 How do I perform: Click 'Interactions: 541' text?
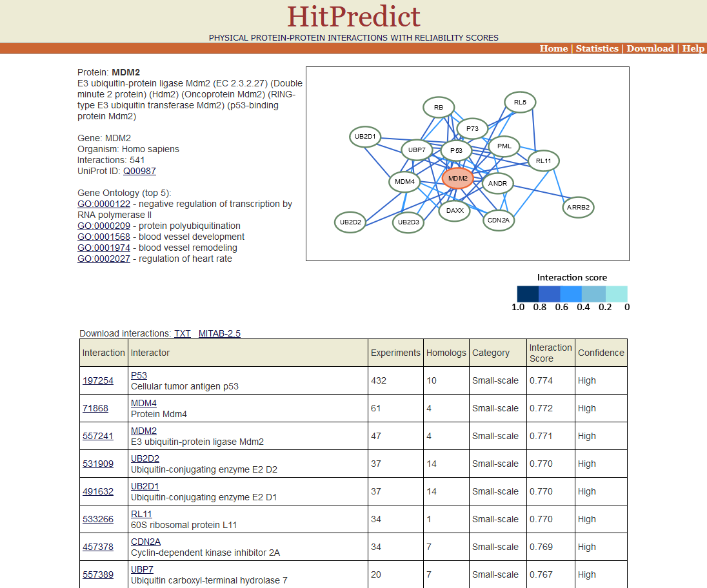(x=111, y=161)
